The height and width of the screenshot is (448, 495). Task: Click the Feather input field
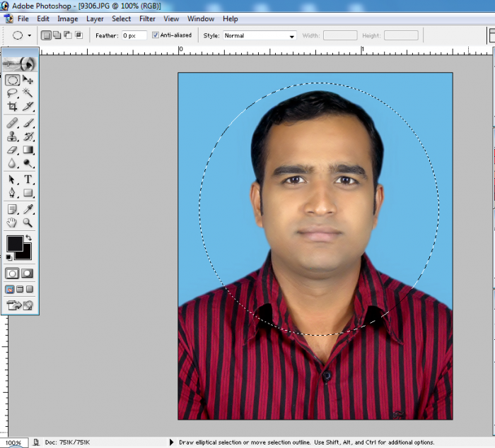(x=134, y=35)
